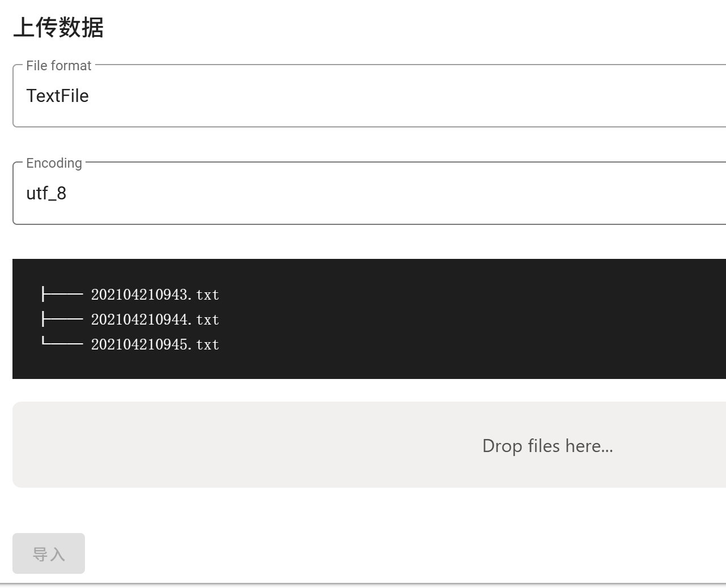The image size is (726, 588).
Task: Click the File format field label
Action: (x=58, y=65)
